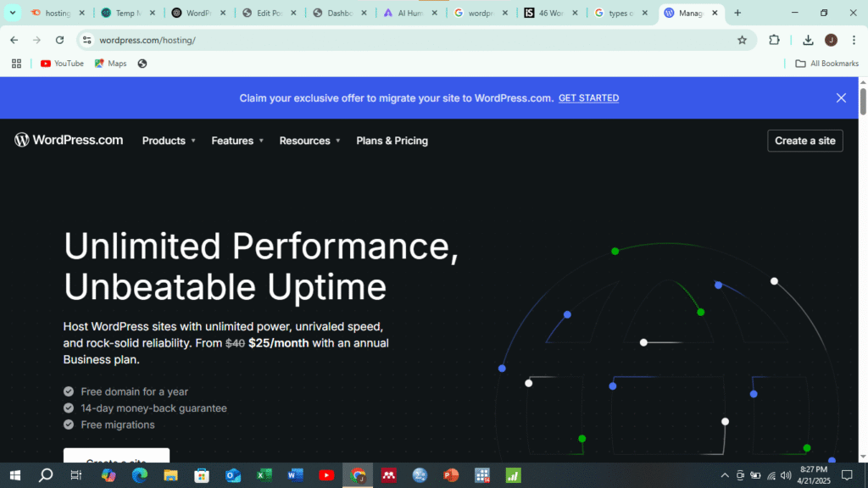868x488 pixels.
Task: Open Outlook from taskbar
Action: (x=233, y=475)
